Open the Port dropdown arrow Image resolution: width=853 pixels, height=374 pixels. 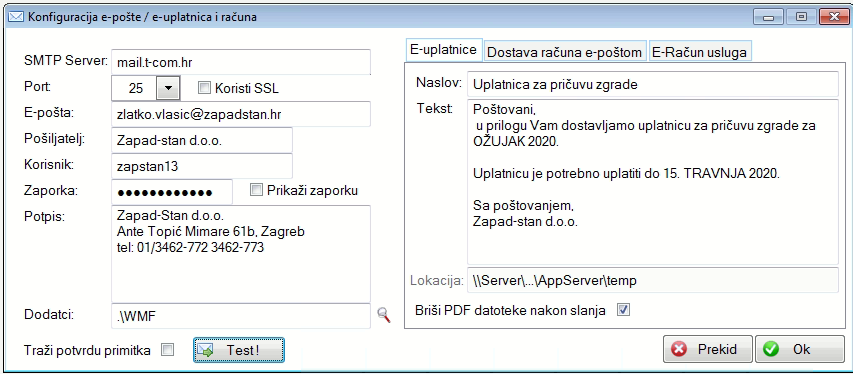[x=168, y=87]
